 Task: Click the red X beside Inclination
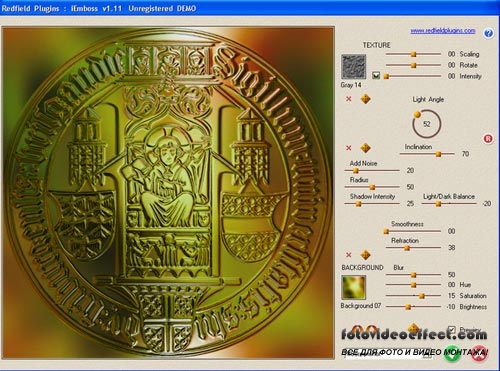point(349,148)
